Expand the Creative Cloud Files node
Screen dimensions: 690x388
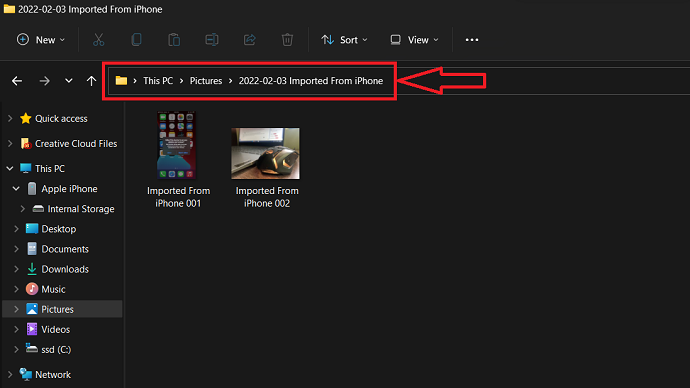(10, 143)
